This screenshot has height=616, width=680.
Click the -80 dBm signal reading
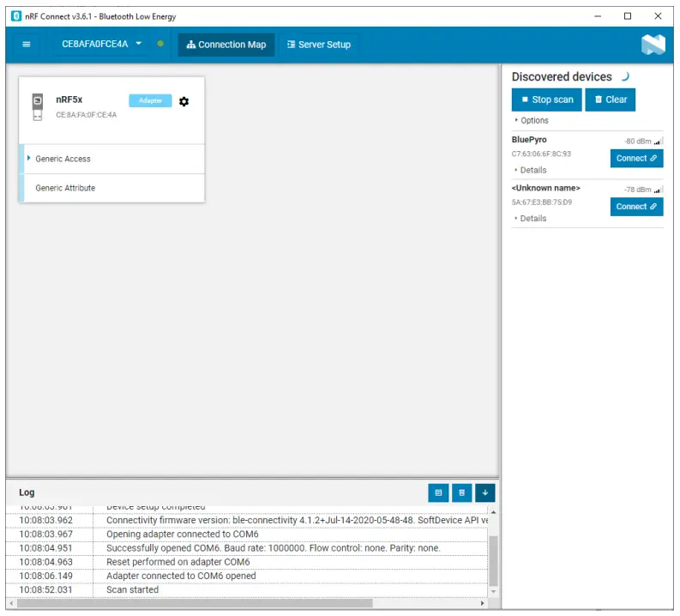(x=638, y=142)
